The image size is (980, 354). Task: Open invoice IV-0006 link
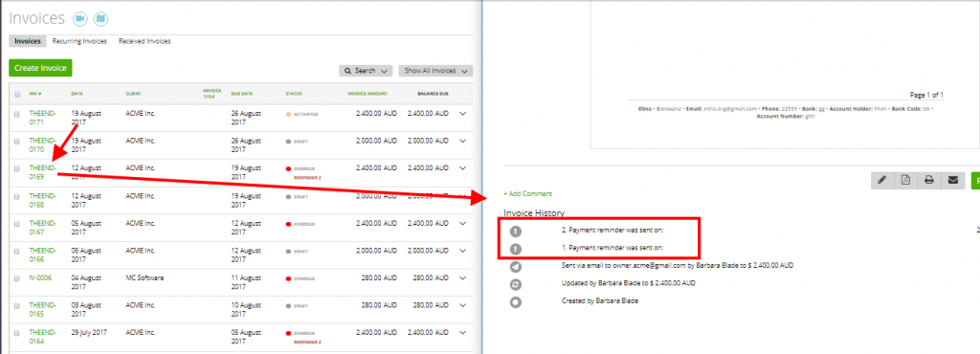tap(40, 277)
